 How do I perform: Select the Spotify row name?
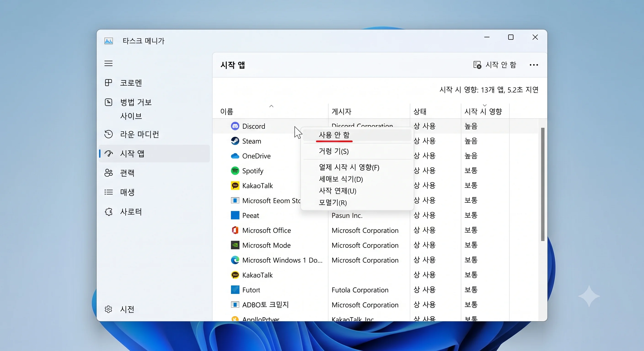point(253,171)
